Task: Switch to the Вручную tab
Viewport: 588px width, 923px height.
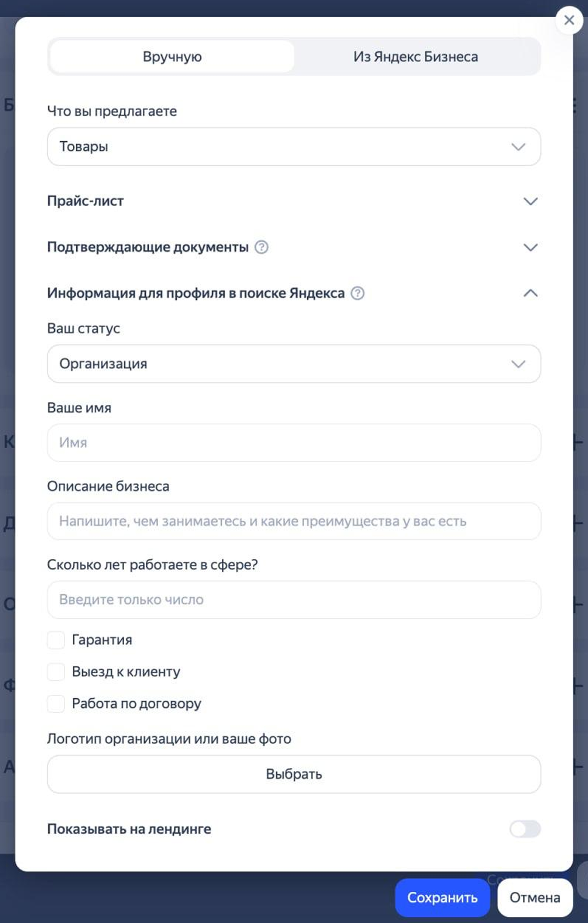Action: point(172,57)
